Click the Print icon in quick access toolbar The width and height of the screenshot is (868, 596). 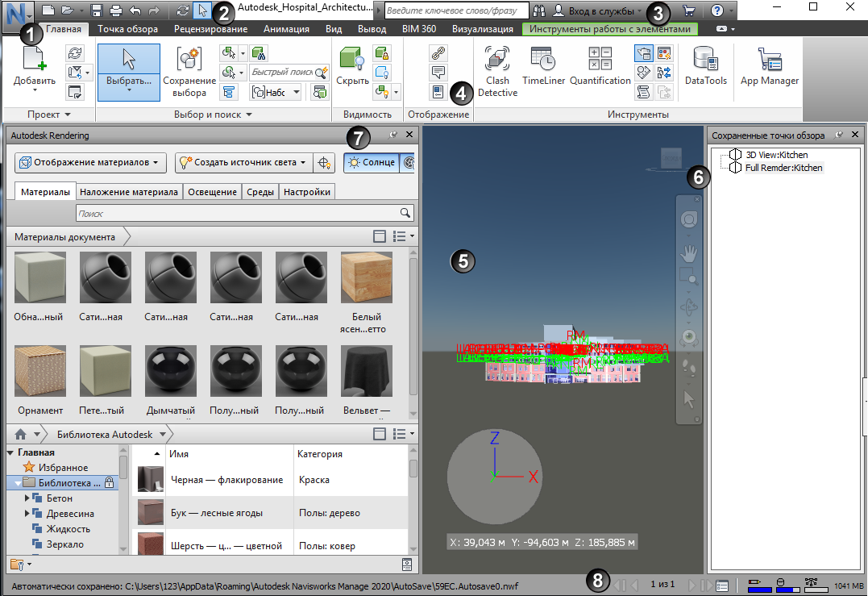coord(115,10)
